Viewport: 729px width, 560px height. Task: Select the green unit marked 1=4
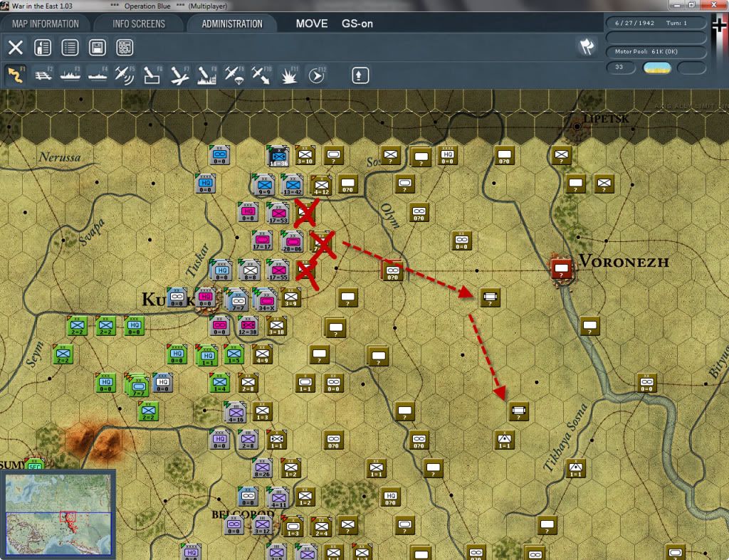219,383
